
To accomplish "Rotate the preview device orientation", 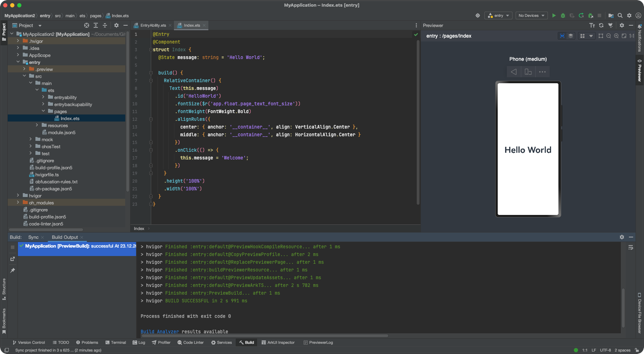I will 528,72.
